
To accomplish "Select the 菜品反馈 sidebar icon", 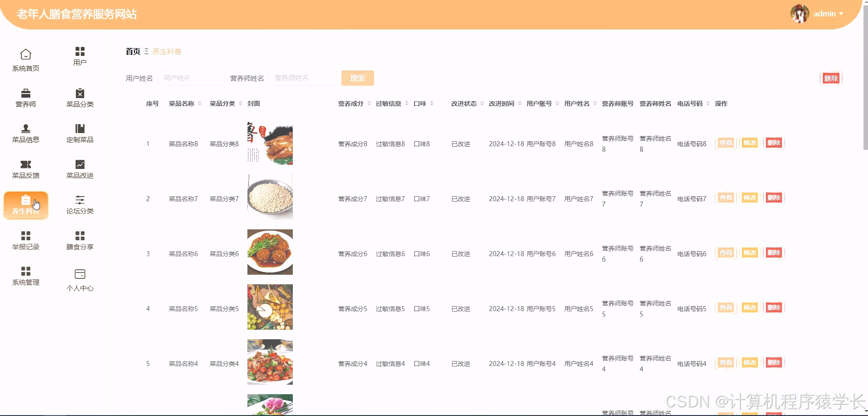I will point(25,169).
